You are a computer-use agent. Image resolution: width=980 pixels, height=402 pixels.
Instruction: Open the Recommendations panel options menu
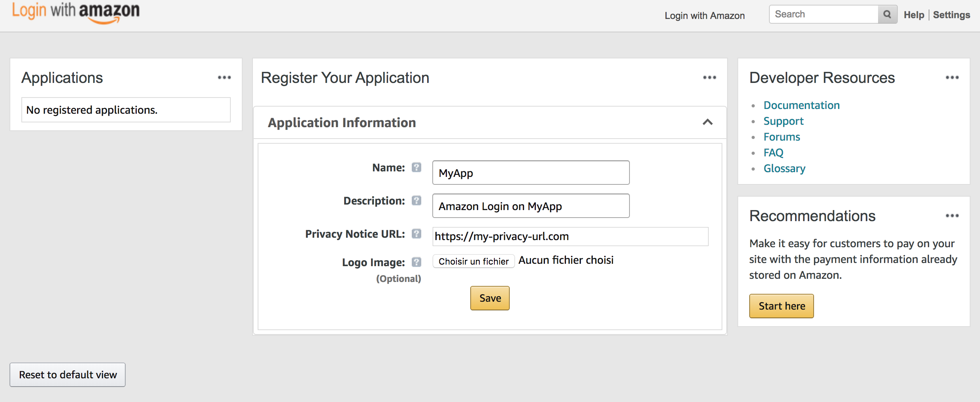(x=952, y=216)
